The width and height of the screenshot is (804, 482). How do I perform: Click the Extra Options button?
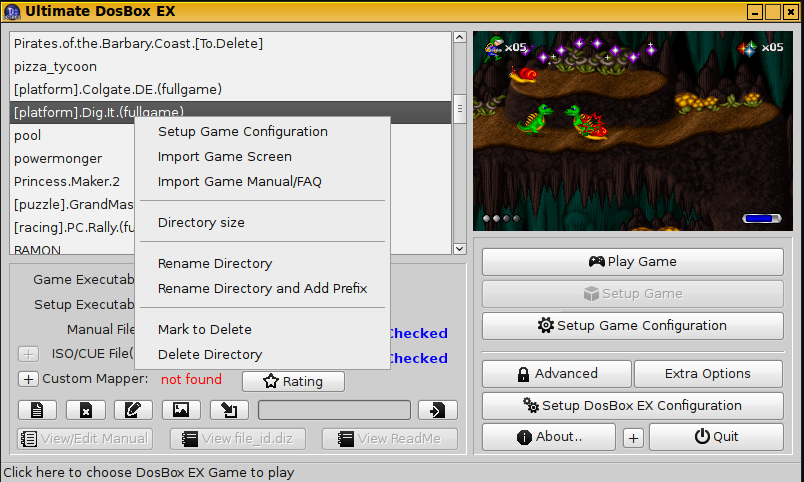tap(708, 374)
